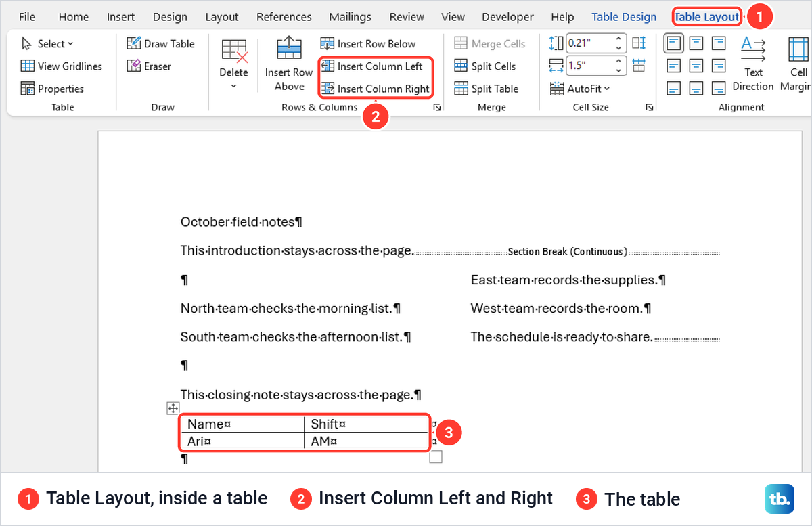This screenshot has width=812, height=526.
Task: Insert Column Right of selection
Action: coord(375,89)
